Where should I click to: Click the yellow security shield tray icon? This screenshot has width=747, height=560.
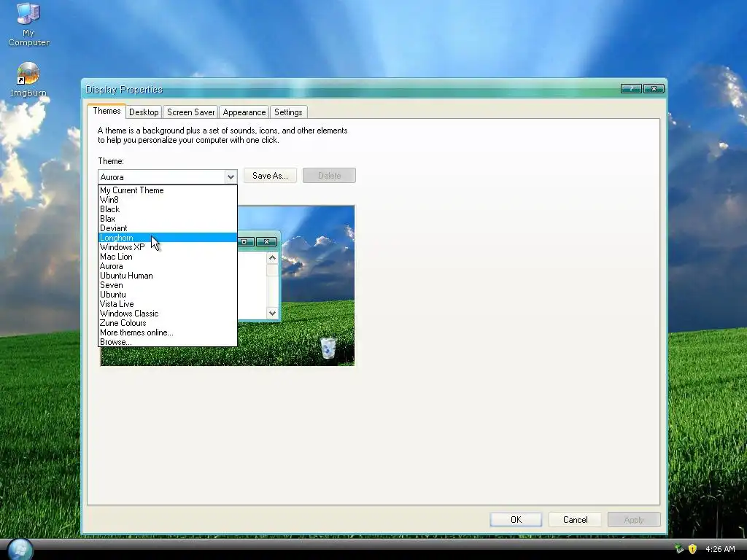pos(692,549)
